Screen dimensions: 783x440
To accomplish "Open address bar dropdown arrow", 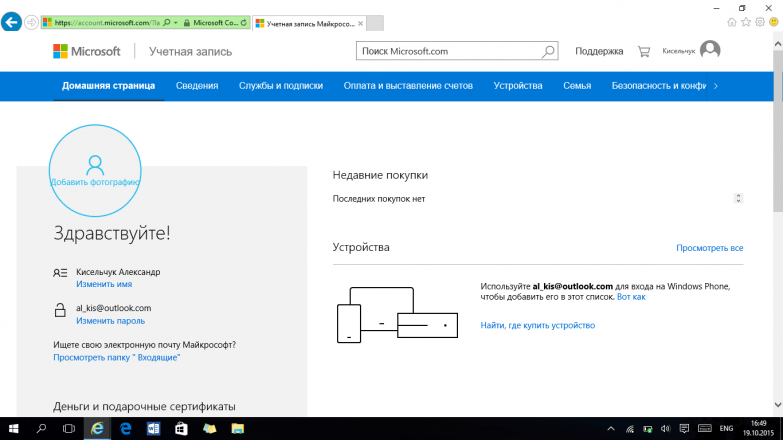I will coord(176,23).
